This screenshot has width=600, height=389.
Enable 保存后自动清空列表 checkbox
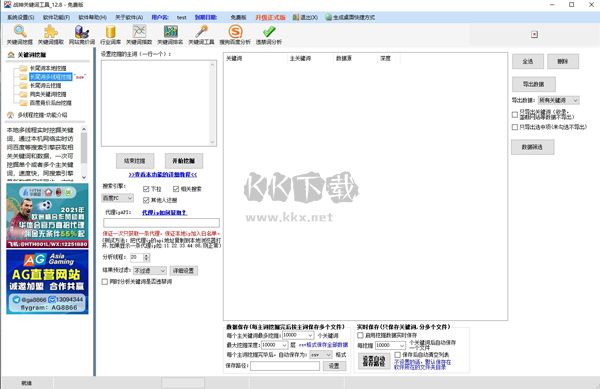(x=398, y=355)
